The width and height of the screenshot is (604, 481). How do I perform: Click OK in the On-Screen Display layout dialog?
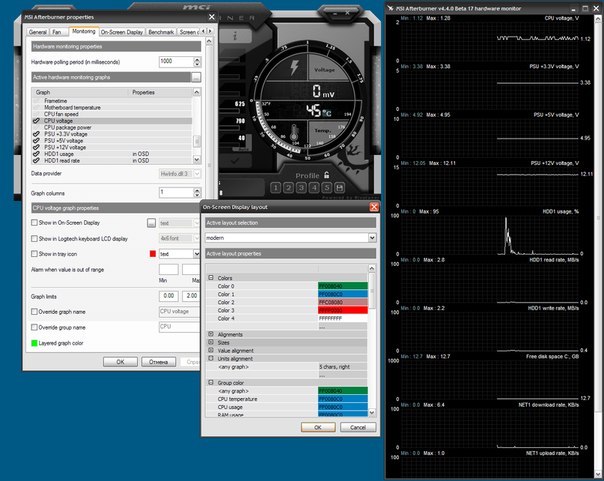point(318,427)
